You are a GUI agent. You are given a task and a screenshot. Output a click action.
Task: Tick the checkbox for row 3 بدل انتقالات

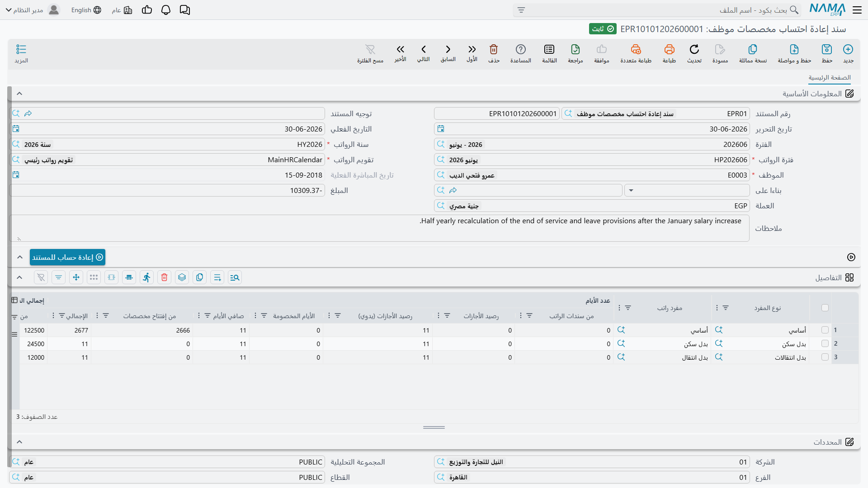pyautogui.click(x=825, y=357)
